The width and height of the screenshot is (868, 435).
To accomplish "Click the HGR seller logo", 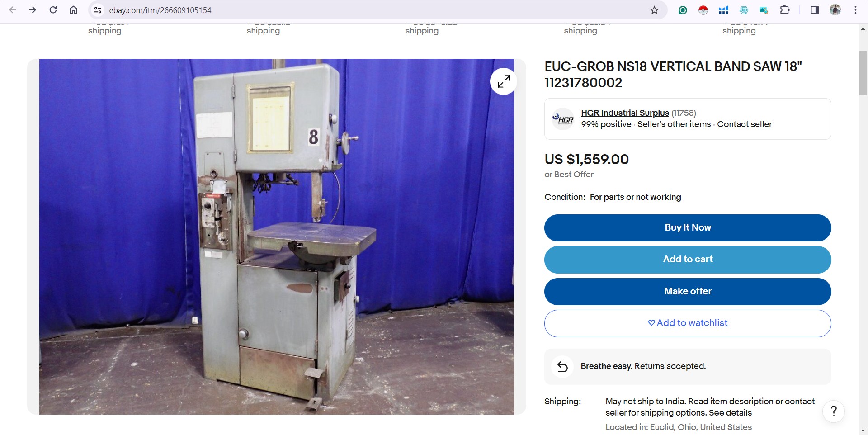I will [563, 119].
